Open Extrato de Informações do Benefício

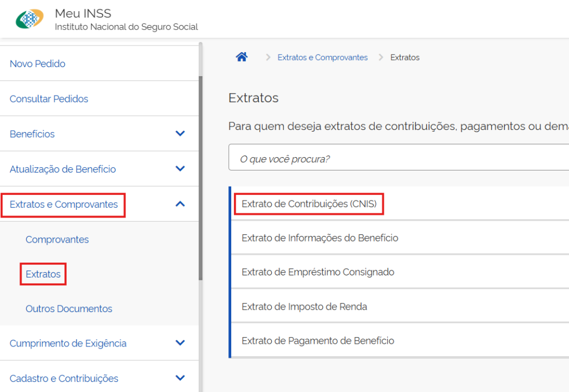tap(320, 238)
